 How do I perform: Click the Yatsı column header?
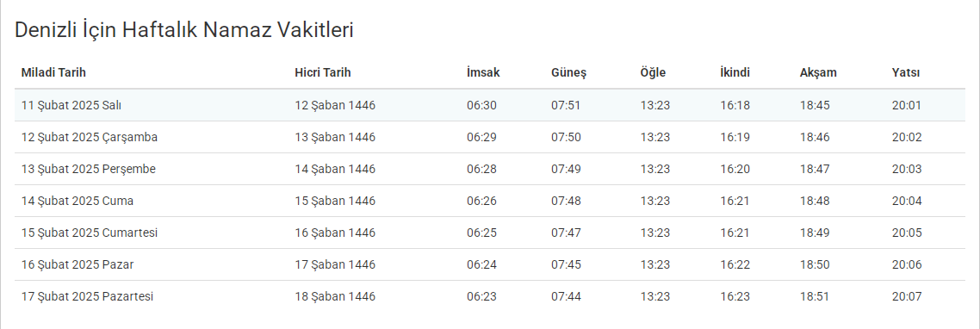tap(906, 72)
